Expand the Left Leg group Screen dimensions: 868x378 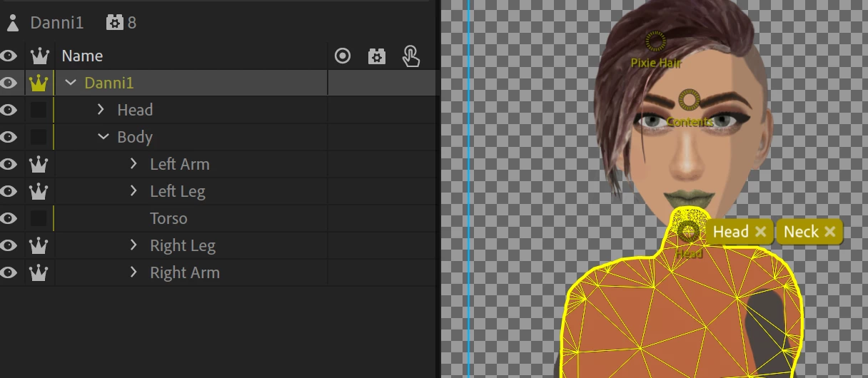pyautogui.click(x=133, y=191)
